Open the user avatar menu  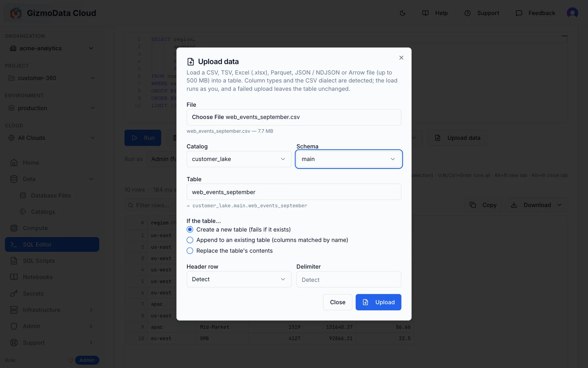572,13
